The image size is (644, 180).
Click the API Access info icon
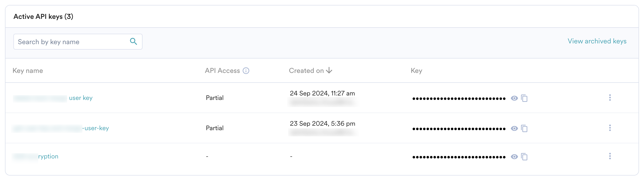click(x=246, y=71)
